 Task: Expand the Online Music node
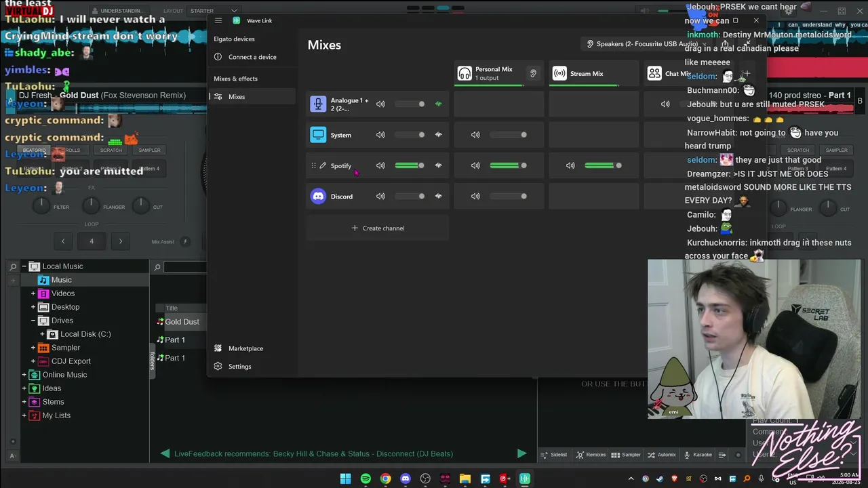pos(24,375)
